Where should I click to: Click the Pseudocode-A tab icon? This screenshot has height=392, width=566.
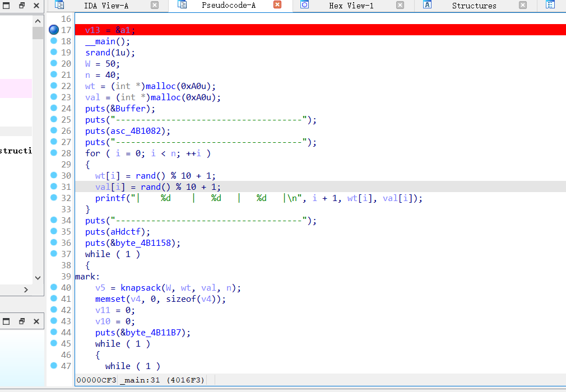click(x=182, y=5)
